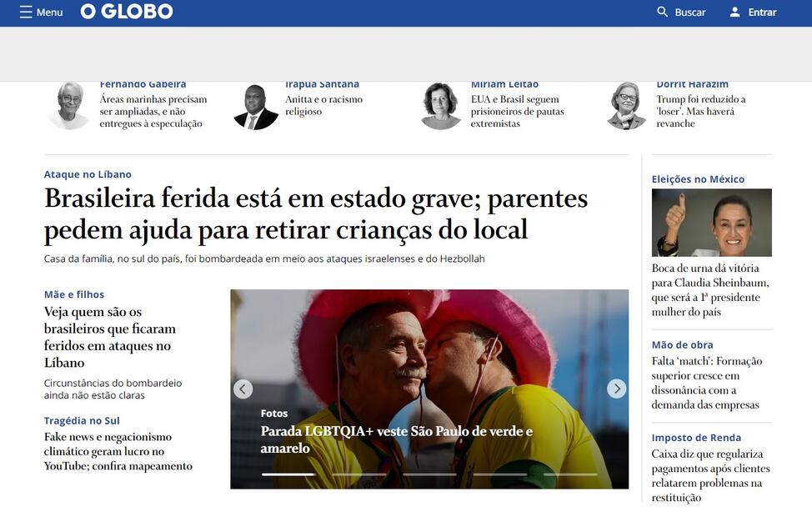The image size is (812, 517).
Task: Select the last carousel slide indicator
Action: 570,474
